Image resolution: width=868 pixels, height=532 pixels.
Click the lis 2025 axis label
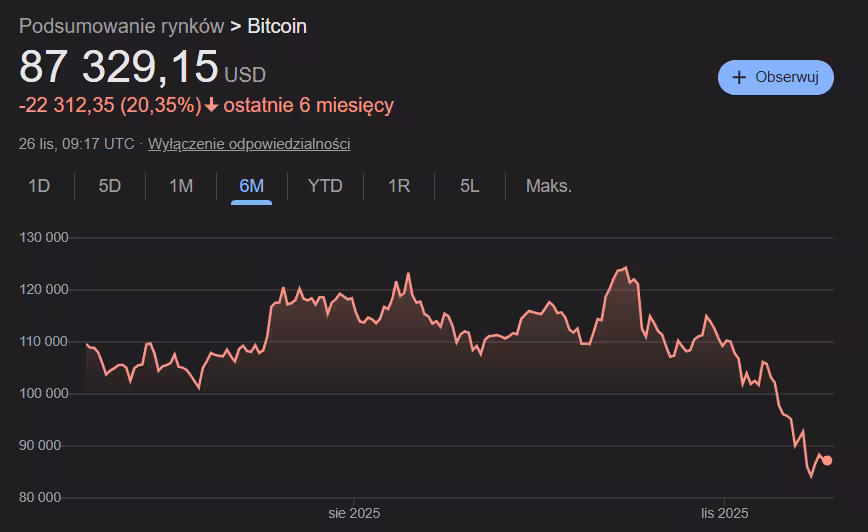(x=724, y=513)
